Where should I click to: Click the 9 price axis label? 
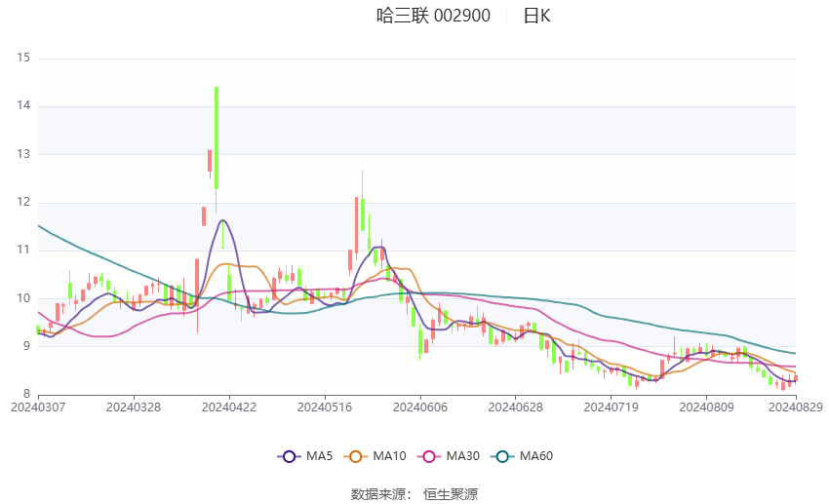tap(26, 347)
